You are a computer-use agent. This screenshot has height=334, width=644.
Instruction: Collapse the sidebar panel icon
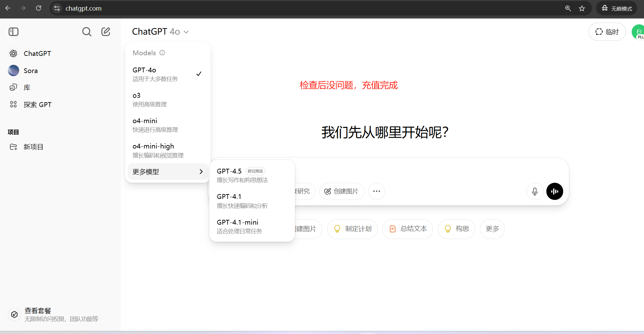click(x=13, y=32)
